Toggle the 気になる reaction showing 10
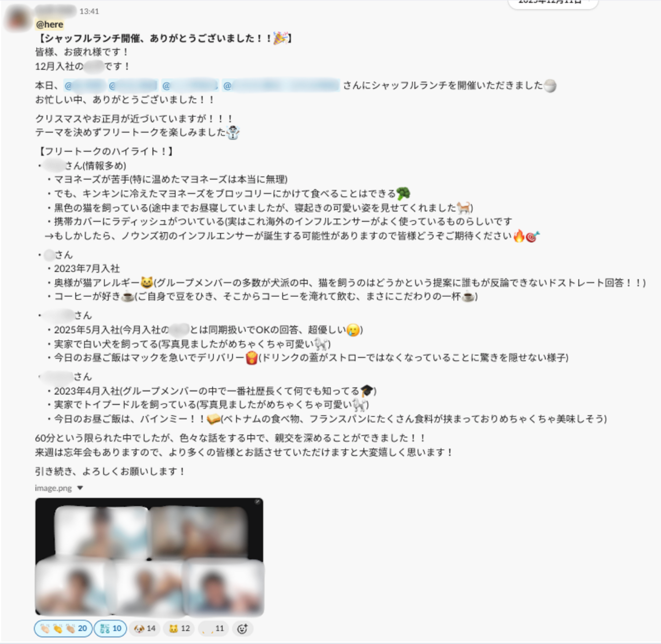The height and width of the screenshot is (644, 661). [110, 628]
